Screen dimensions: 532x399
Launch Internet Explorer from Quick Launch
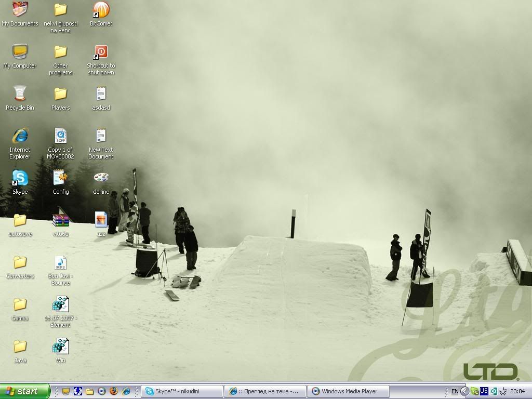(x=126, y=391)
